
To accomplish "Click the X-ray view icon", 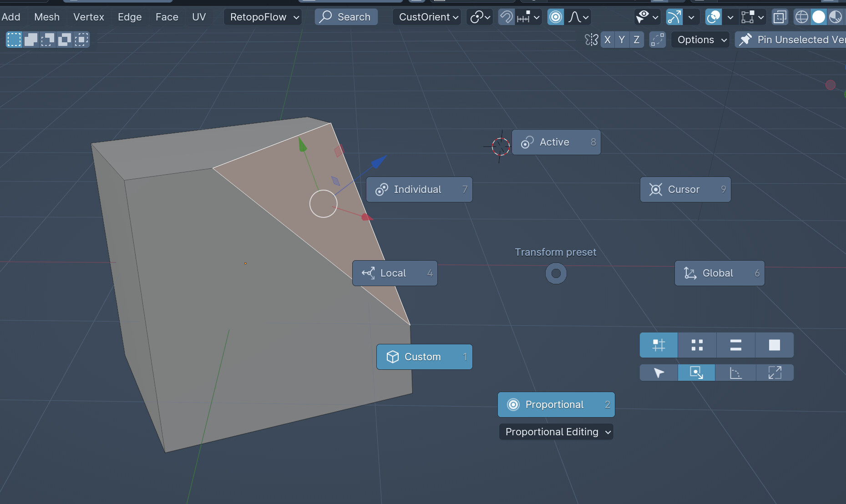I will pos(780,17).
